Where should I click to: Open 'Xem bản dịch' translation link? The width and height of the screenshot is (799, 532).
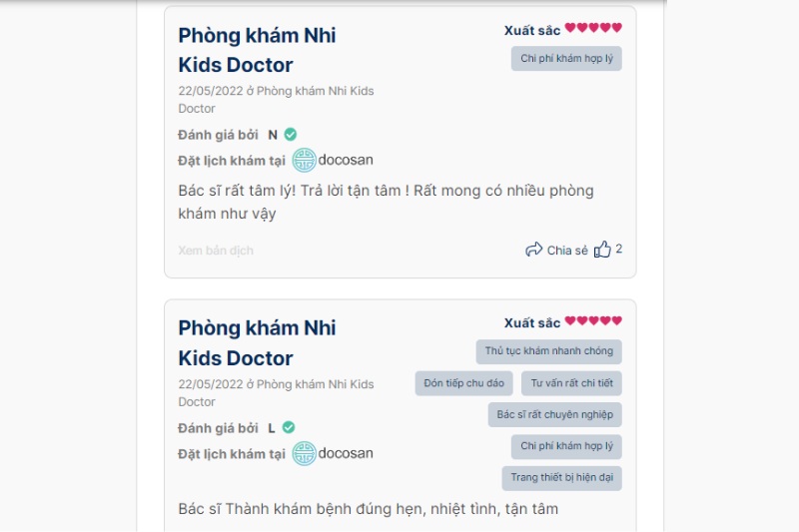216,251
